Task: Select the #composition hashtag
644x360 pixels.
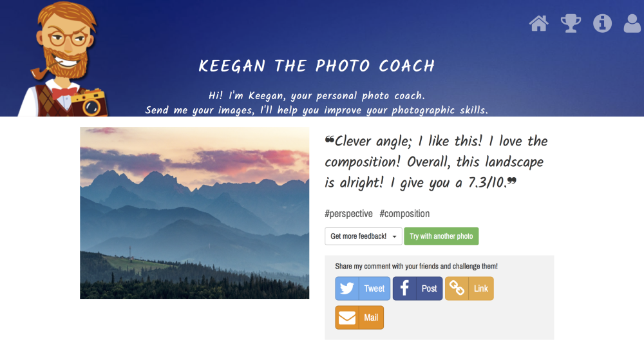Action: coord(404,214)
